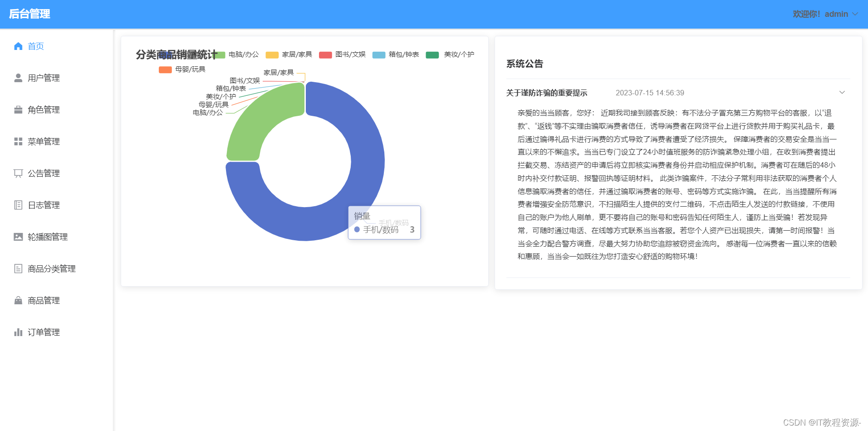Click the 系统公告 panel heading
The image size is (868, 431).
pos(525,64)
